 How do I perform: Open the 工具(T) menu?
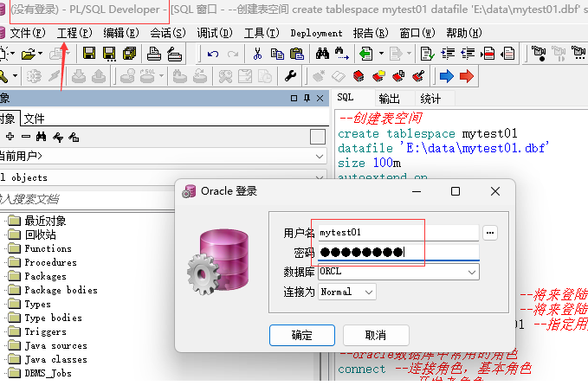click(262, 33)
